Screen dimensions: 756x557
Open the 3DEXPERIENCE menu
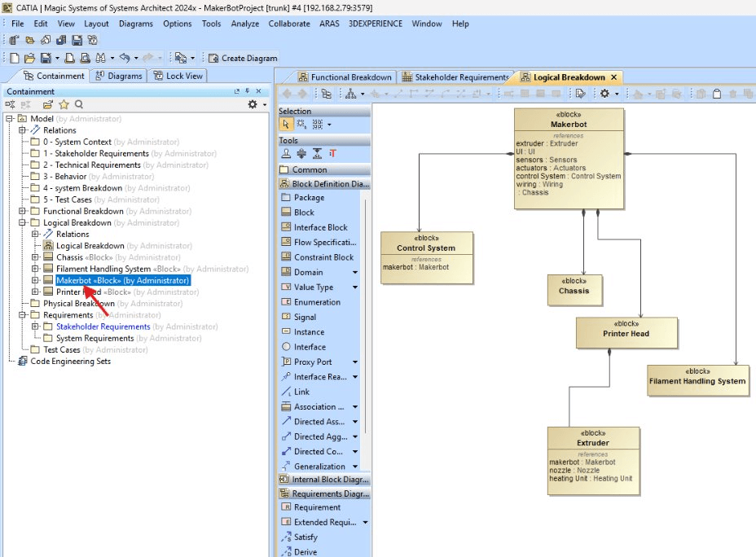(376, 24)
